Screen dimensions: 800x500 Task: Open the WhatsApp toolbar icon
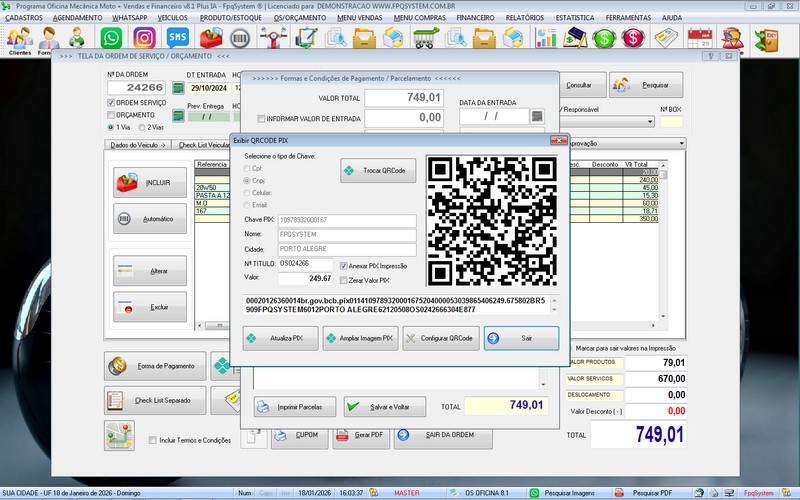point(112,39)
